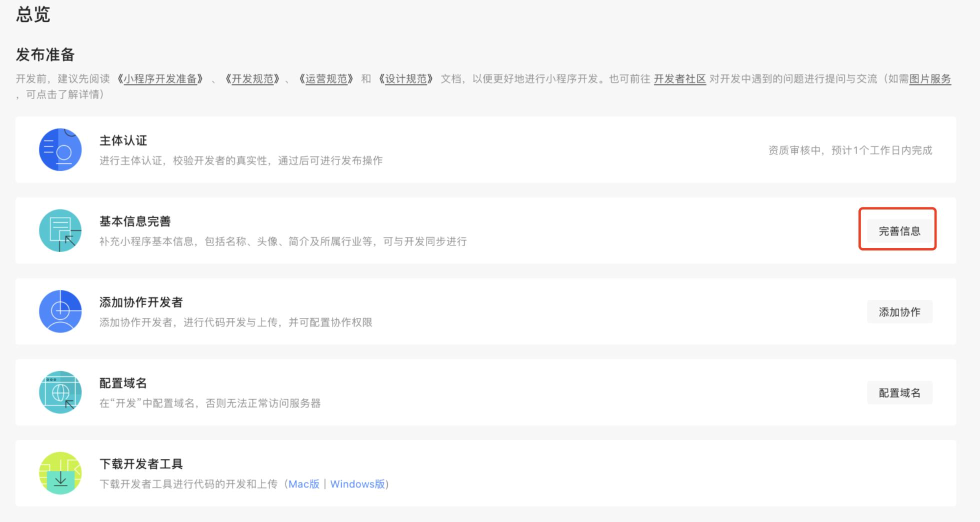Open the 图片服务 link

(930, 79)
